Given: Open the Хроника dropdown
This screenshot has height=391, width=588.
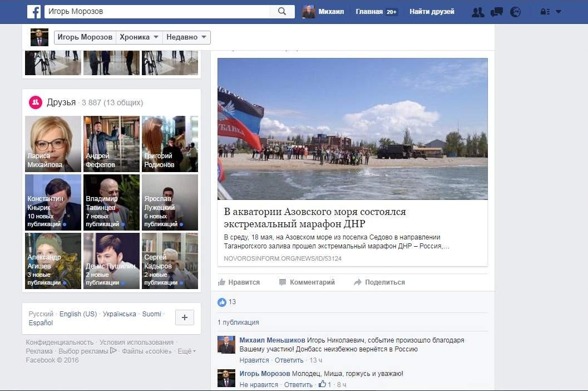Looking at the screenshot, I should 140,37.
